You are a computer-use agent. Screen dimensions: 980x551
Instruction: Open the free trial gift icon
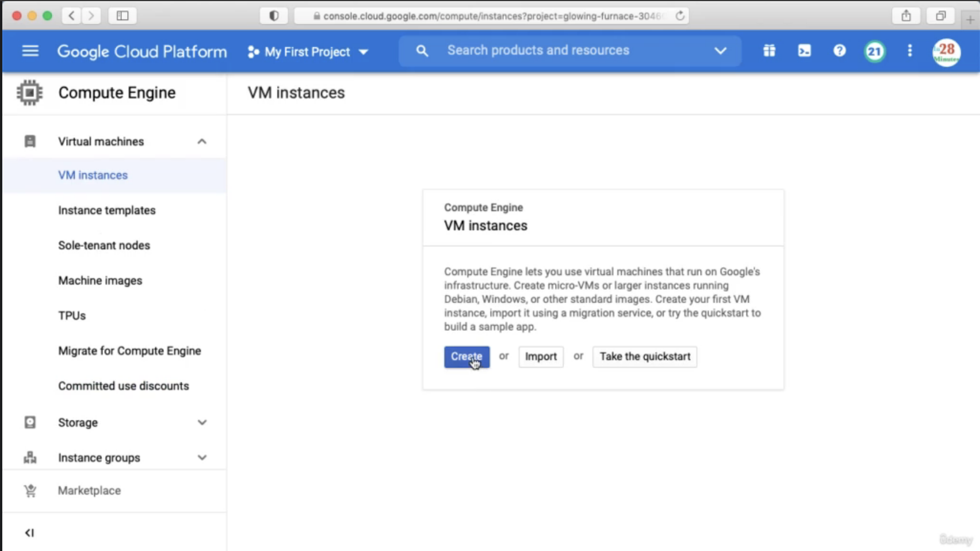[x=769, y=51]
